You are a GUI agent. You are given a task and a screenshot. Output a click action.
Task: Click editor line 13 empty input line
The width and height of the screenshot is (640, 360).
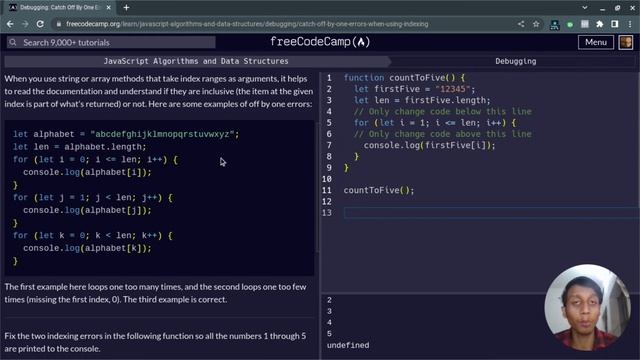click(x=491, y=213)
